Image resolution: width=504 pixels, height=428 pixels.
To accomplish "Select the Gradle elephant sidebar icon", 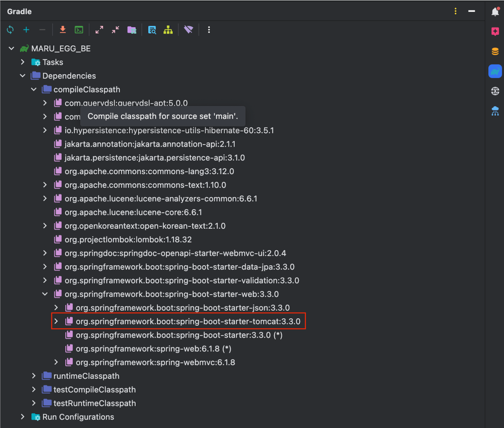I will tap(495, 71).
